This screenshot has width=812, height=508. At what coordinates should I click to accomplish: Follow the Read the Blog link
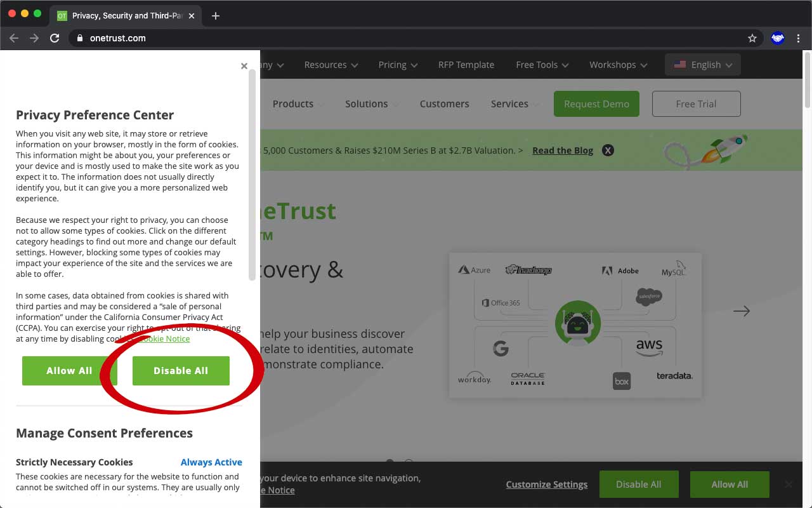click(563, 150)
